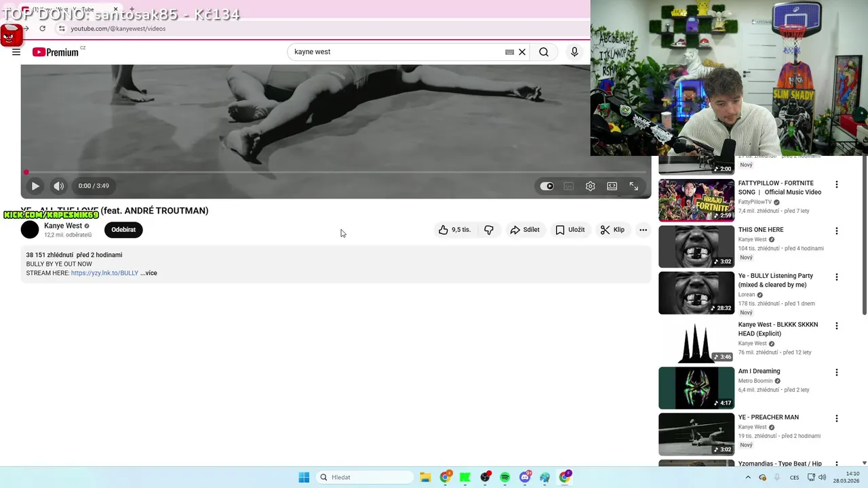Open options menu for THIS ONE HERE
The image size is (868, 488).
point(837,230)
